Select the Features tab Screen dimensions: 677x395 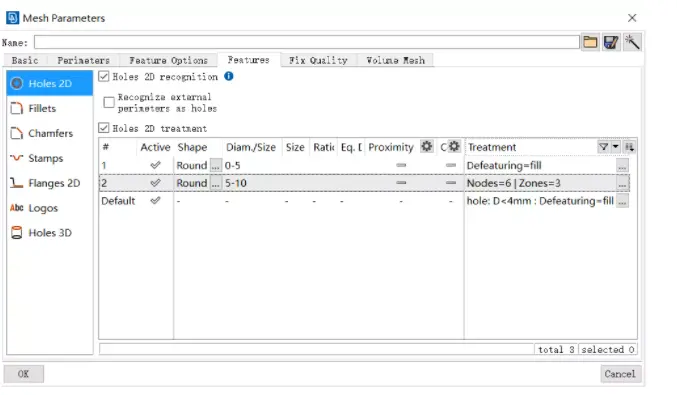(x=249, y=60)
